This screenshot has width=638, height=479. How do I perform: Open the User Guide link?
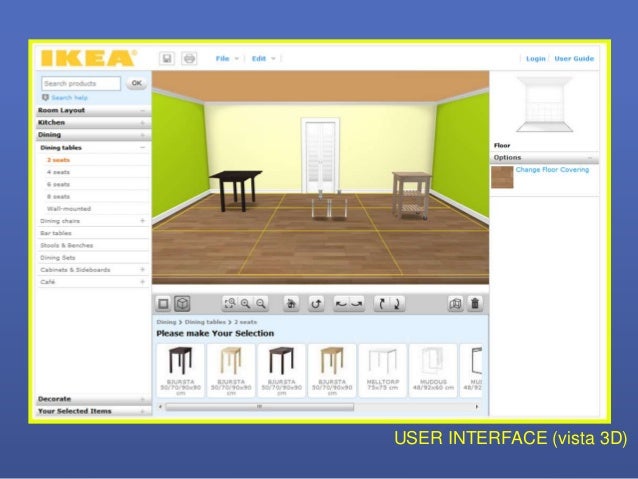point(574,59)
